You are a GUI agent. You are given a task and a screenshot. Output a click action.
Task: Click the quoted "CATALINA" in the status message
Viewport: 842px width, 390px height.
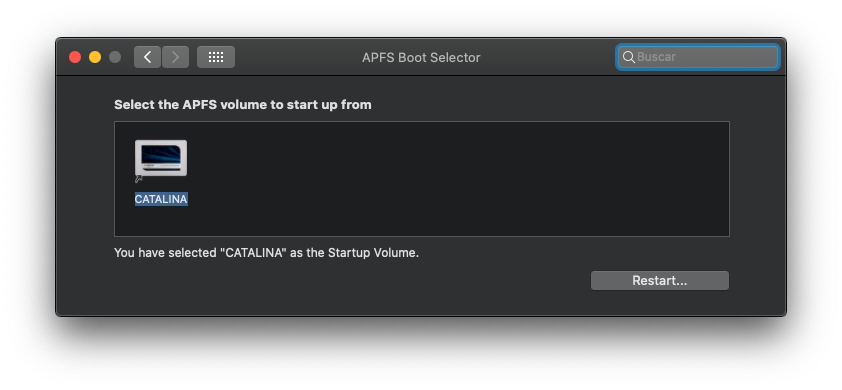[x=252, y=252]
